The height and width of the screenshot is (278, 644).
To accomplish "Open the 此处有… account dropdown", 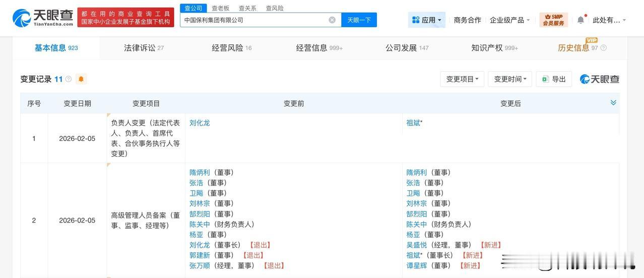I will coord(609,20).
